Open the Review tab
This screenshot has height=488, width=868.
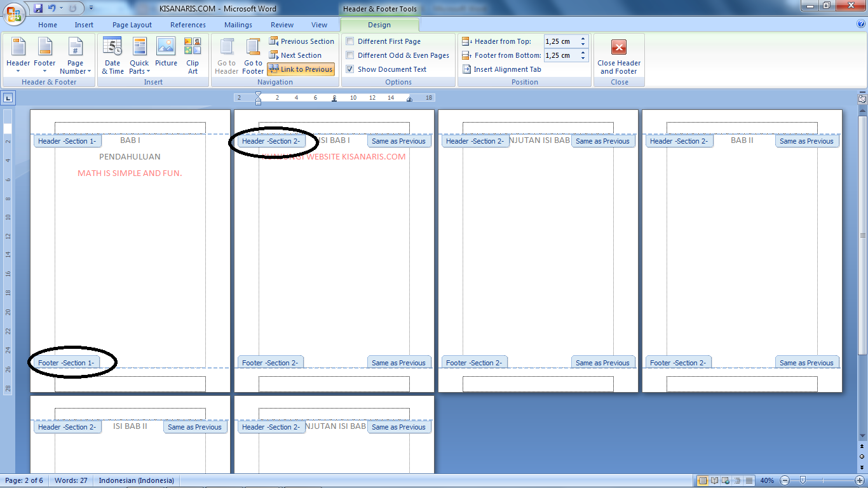click(282, 25)
